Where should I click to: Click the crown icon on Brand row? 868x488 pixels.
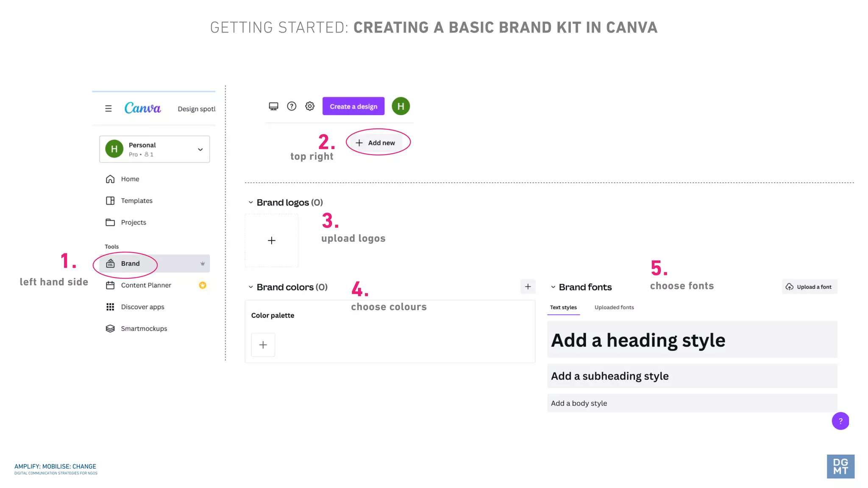203,263
